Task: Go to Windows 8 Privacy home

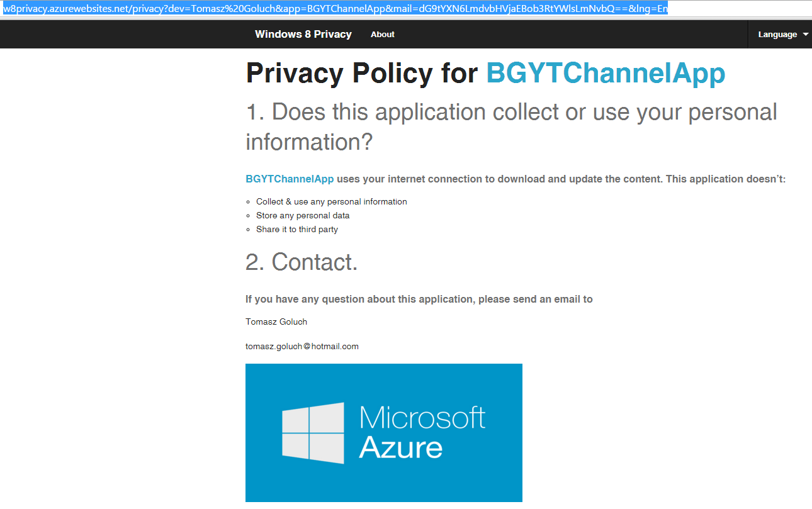Action: pyautogui.click(x=303, y=35)
